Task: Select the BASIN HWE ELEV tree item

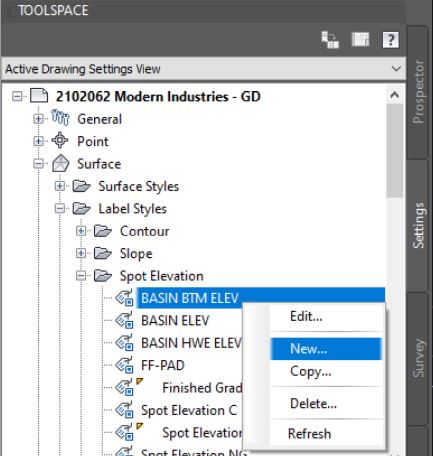Action: (191, 343)
